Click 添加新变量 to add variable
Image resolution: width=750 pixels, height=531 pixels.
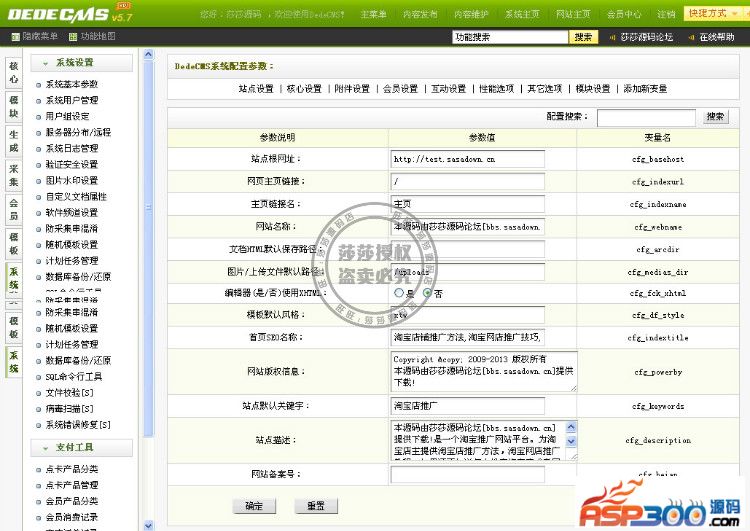point(645,88)
